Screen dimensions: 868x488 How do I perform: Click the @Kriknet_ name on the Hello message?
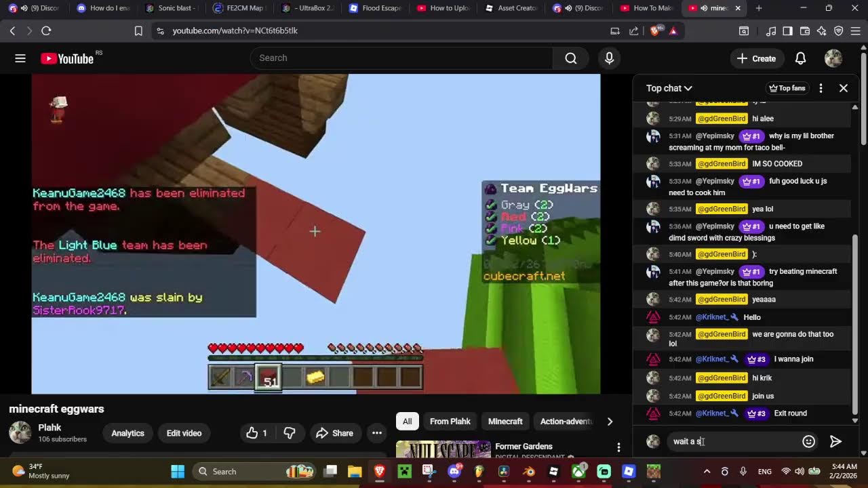[x=713, y=317]
